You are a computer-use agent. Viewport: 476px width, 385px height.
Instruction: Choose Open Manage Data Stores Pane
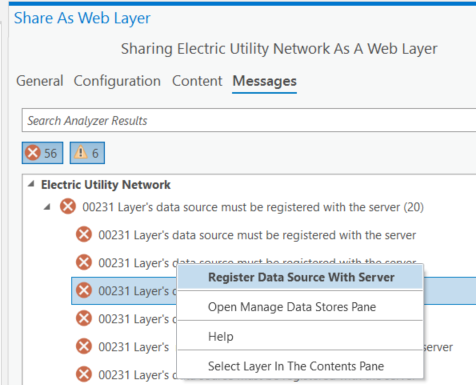(x=301, y=307)
